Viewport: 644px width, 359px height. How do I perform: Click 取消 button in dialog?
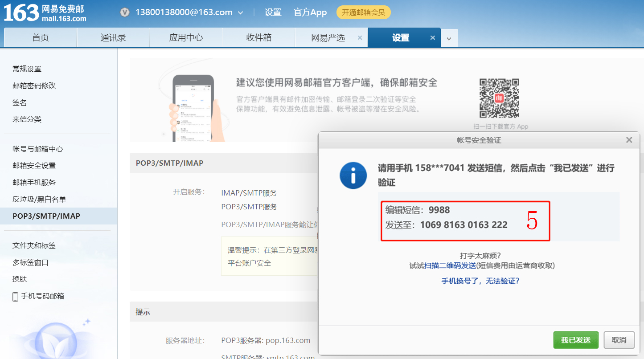coord(619,340)
